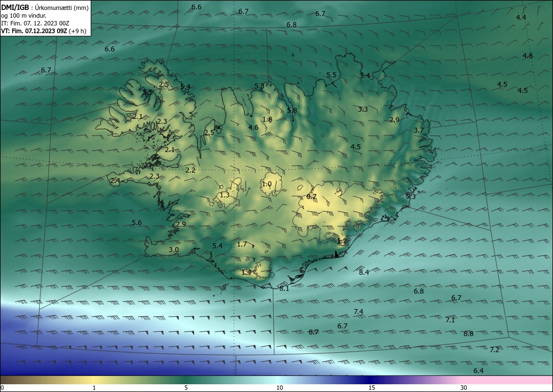
Task: Click the 5.3 value label
Action: (259, 86)
